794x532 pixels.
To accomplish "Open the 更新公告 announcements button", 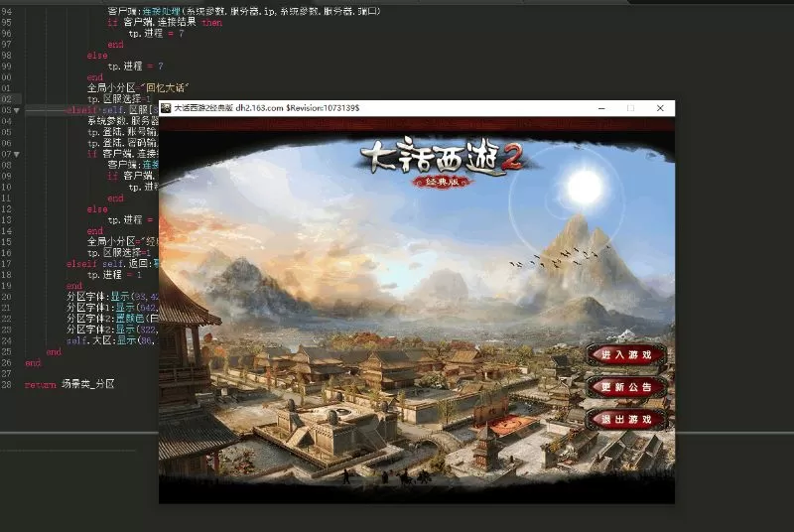I will 626,387.
